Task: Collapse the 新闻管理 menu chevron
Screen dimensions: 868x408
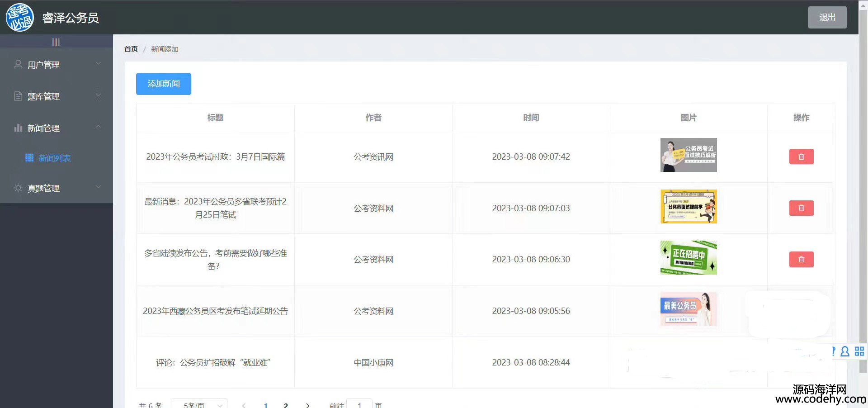Action: click(99, 127)
